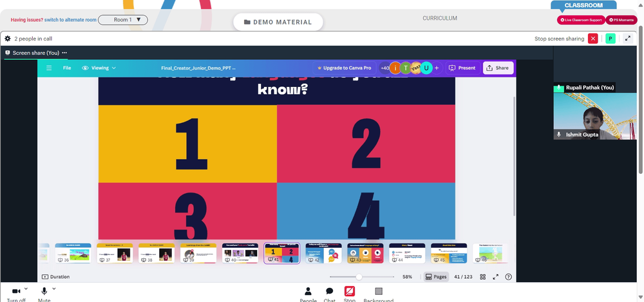Screen dimensions: 644x302
Task: Open the grid view icon
Action: (483, 277)
